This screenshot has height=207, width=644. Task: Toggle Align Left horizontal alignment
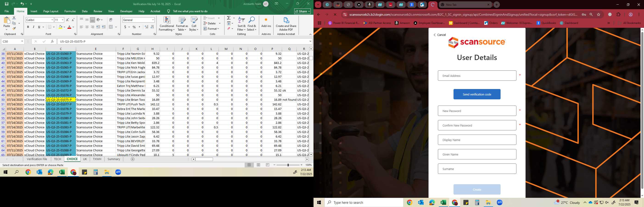click(x=81, y=27)
